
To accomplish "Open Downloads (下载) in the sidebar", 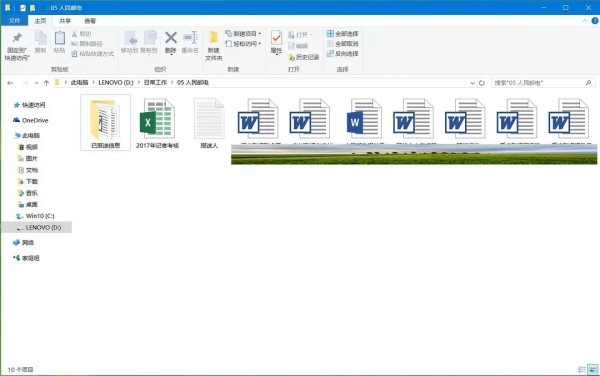I will [28, 181].
